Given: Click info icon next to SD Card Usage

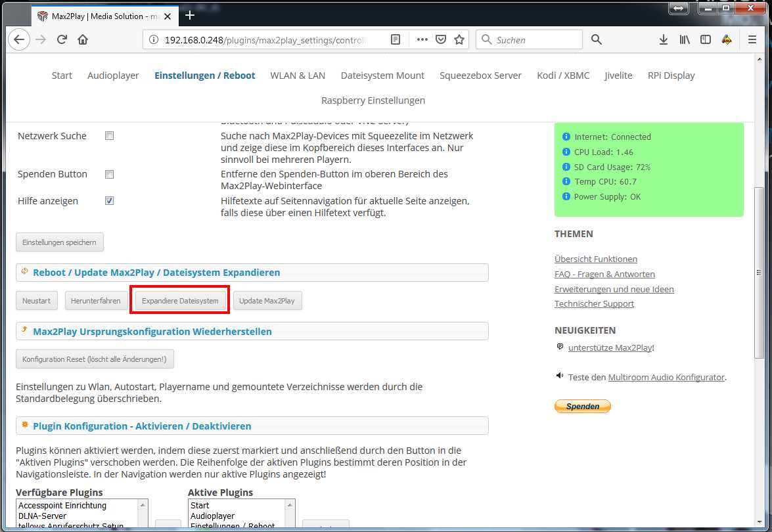Looking at the screenshot, I should tap(566, 167).
